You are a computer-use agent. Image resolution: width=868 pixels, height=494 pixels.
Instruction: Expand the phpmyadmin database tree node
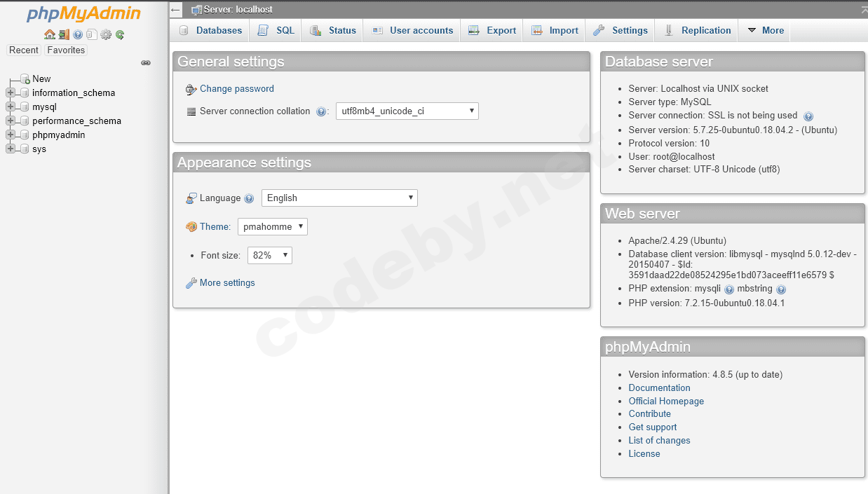click(x=11, y=135)
